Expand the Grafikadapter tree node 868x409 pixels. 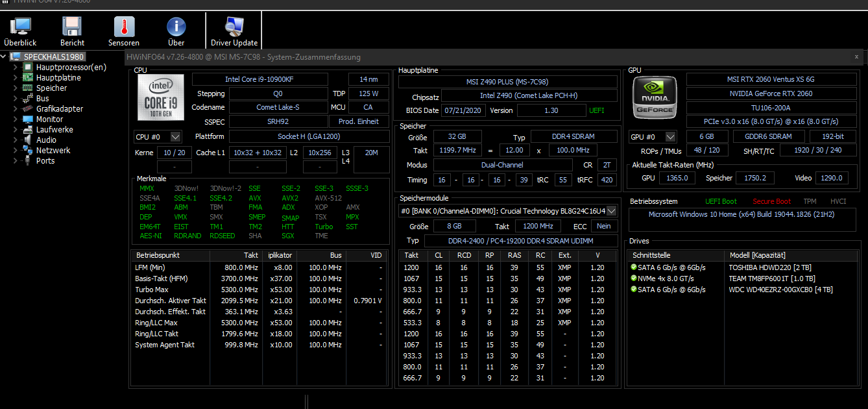coord(16,108)
